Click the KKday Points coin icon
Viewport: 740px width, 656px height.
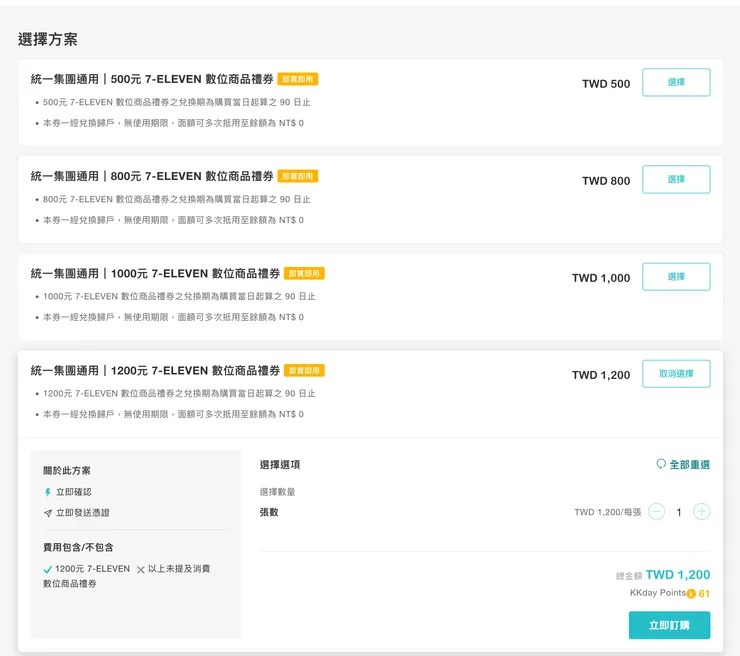click(x=691, y=594)
